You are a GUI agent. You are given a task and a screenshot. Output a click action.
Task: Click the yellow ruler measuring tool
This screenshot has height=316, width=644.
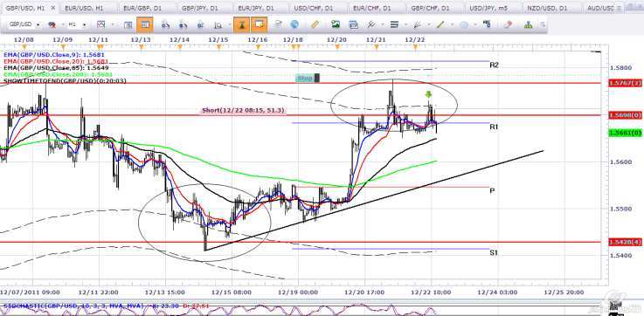coord(315,24)
